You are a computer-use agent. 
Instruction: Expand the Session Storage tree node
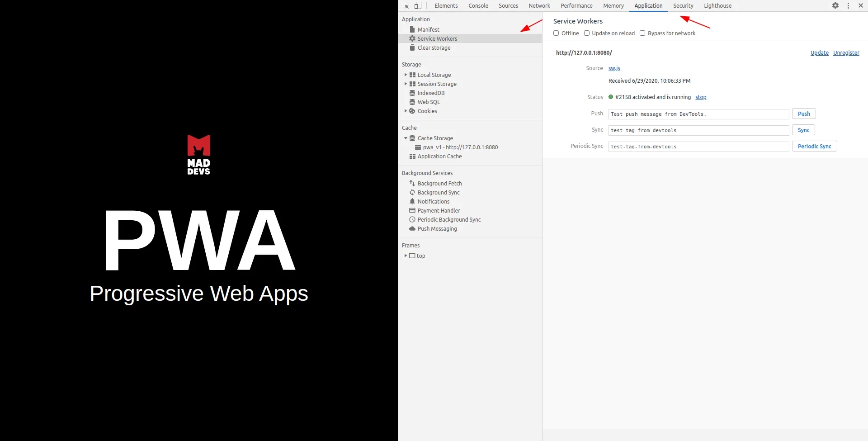click(406, 84)
